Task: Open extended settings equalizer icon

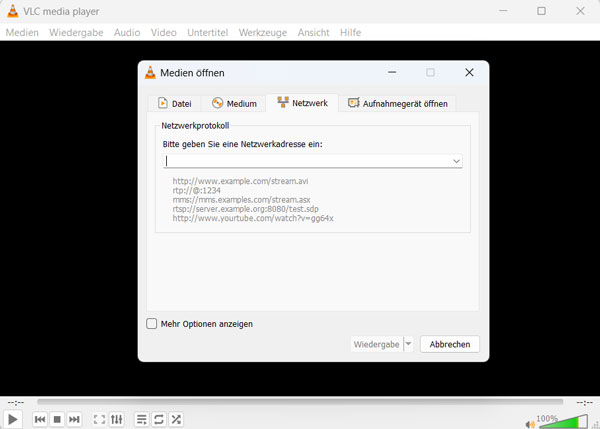Action: pos(117,419)
